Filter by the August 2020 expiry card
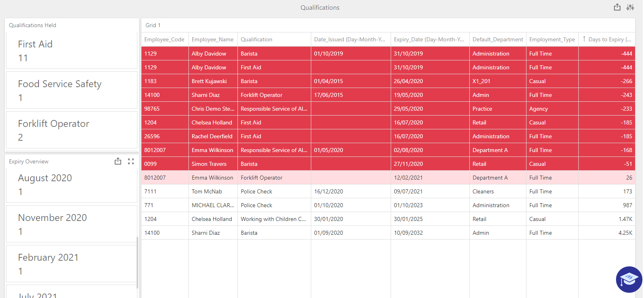Viewport: 644px width, 298px height. [x=72, y=184]
